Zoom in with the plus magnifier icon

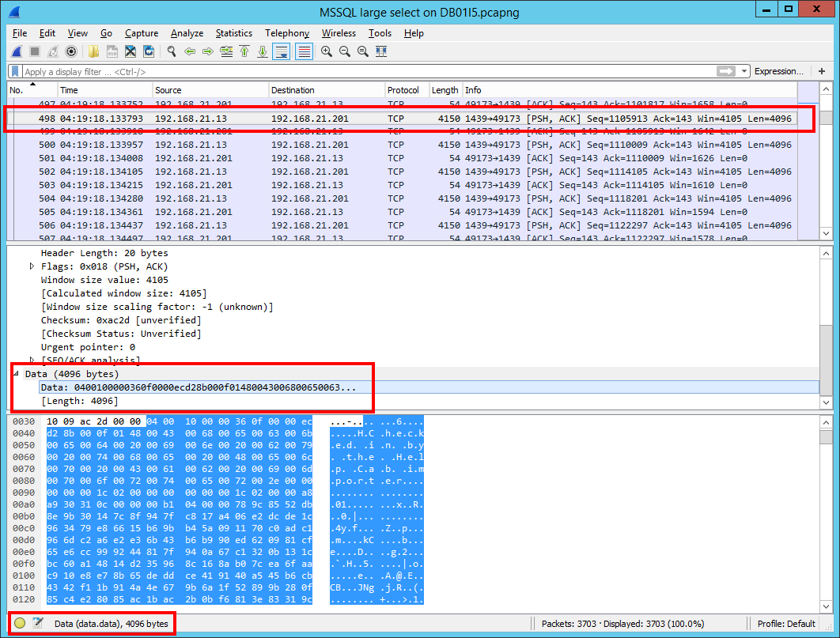pyautogui.click(x=326, y=51)
